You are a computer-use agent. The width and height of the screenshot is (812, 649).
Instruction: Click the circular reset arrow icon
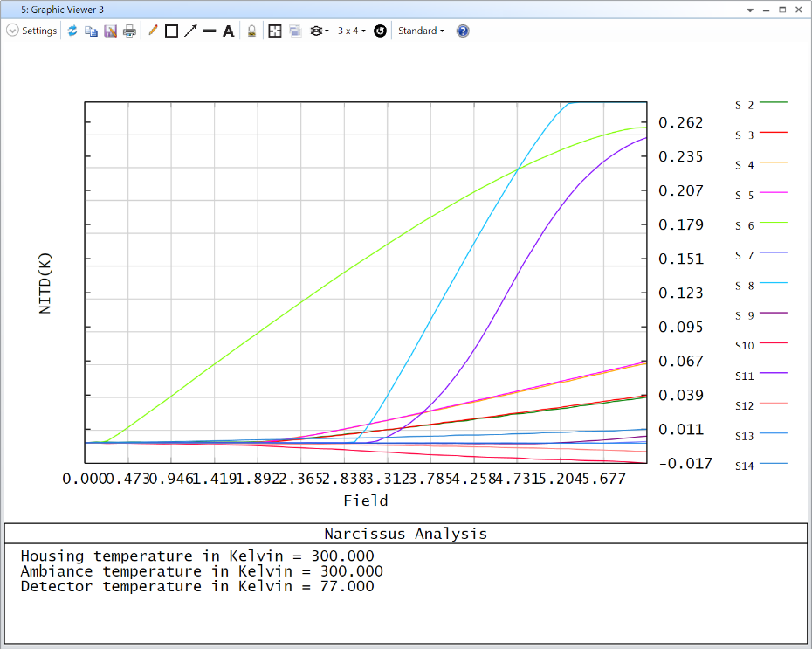[x=380, y=31]
